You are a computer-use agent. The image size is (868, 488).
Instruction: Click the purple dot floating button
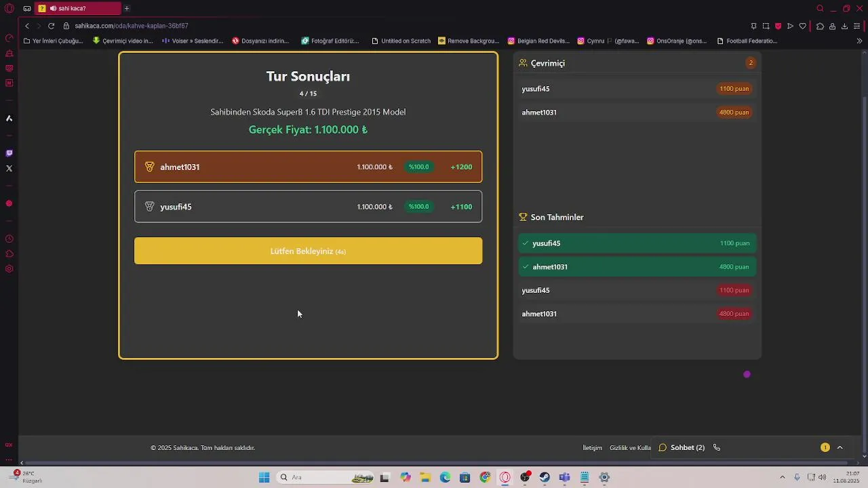click(x=747, y=374)
